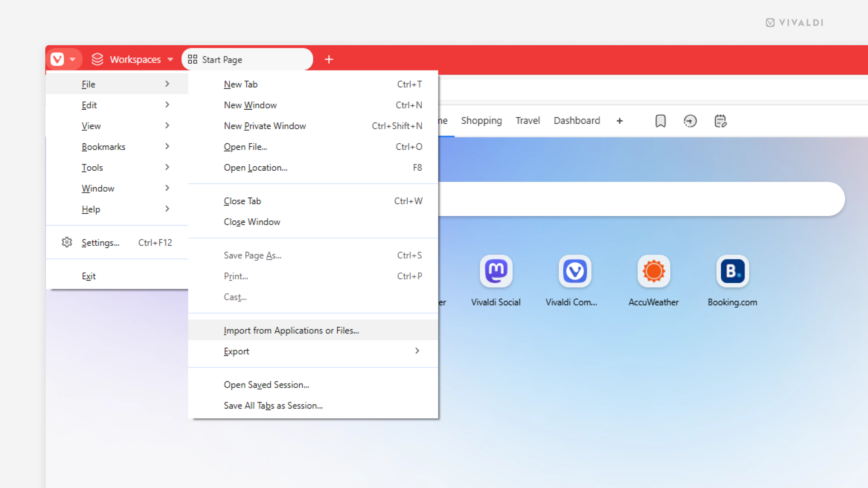This screenshot has height=488, width=868.
Task: Choose Close Window entry
Action: click(313, 221)
